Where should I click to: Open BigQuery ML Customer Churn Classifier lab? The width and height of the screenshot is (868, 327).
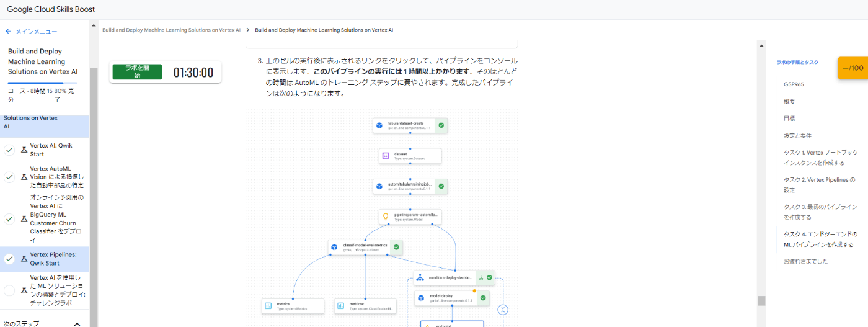coord(57,218)
